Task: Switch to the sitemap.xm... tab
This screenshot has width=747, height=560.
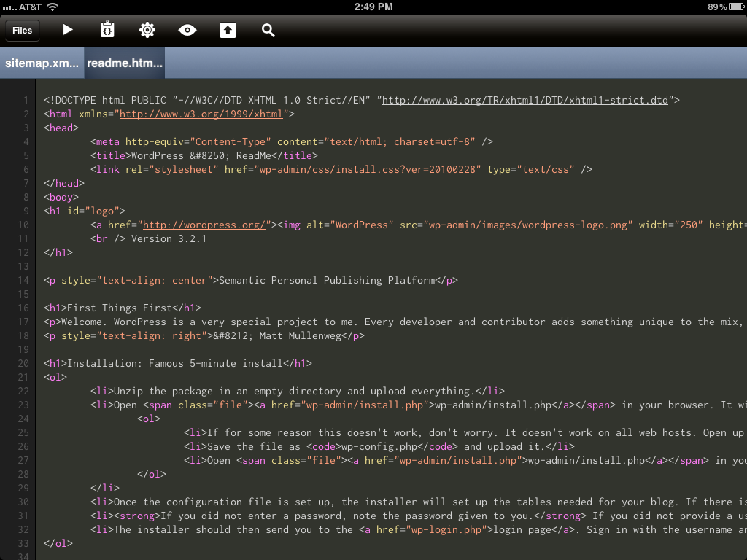Action: click(42, 63)
